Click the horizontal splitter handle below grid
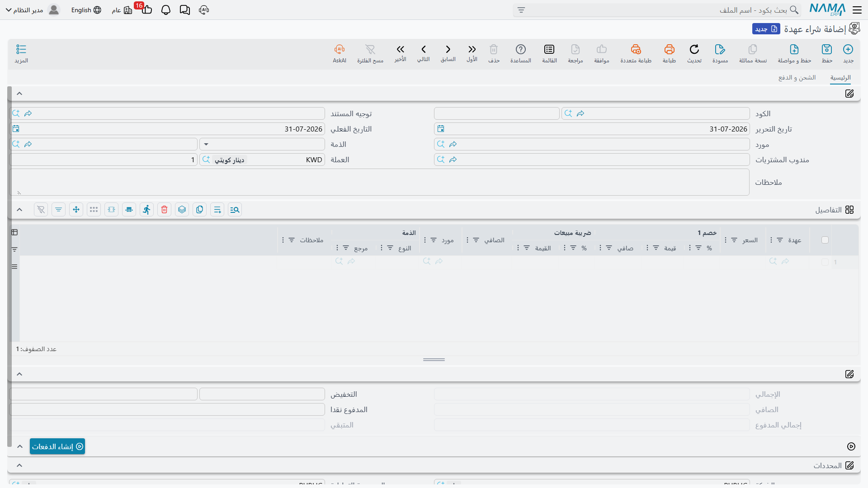This screenshot has width=868, height=488. [434, 360]
